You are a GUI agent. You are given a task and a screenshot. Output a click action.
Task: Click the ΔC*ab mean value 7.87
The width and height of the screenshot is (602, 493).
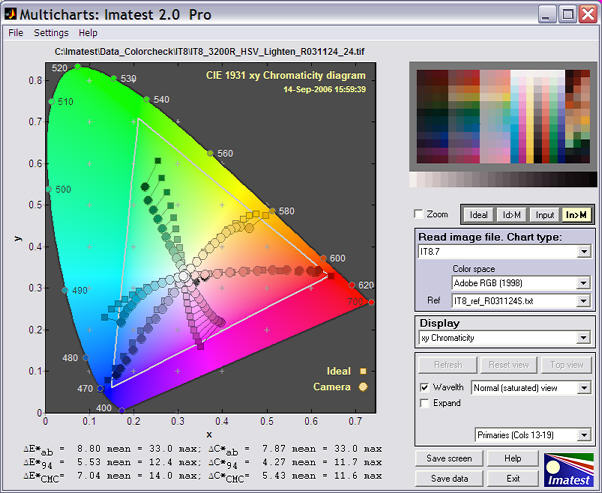click(274, 448)
